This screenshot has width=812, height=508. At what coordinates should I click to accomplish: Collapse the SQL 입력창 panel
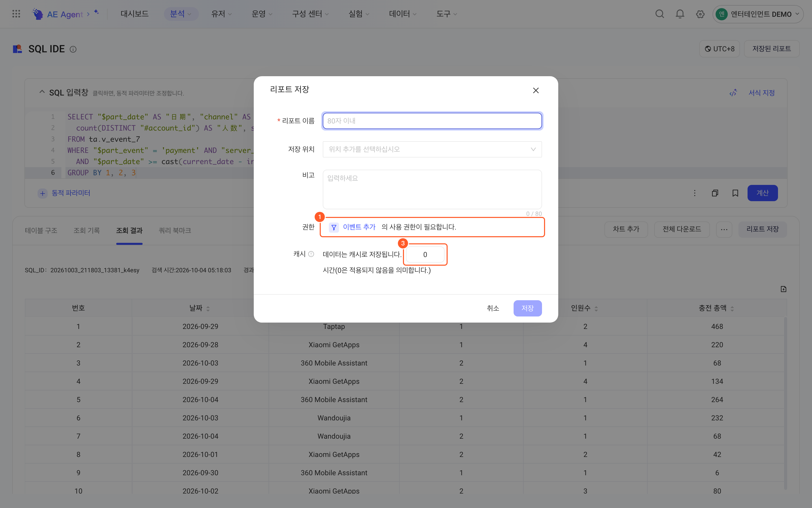[x=42, y=92]
